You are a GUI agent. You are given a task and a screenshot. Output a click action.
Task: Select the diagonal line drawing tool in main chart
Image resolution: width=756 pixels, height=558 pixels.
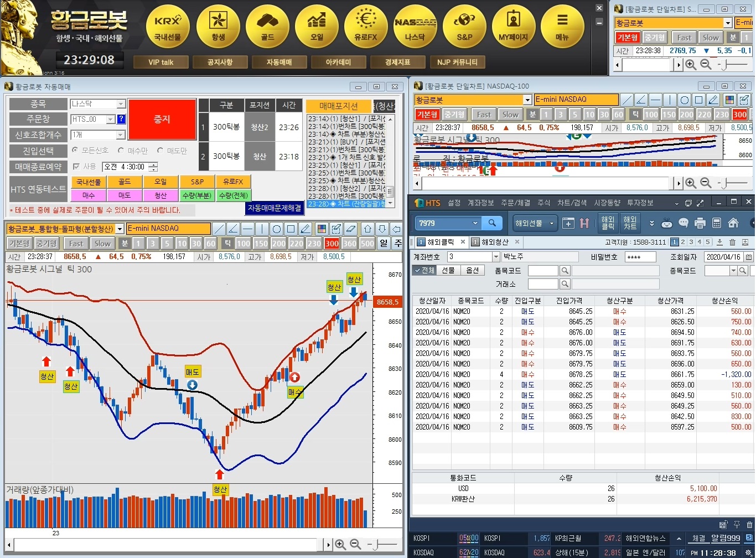[219, 229]
